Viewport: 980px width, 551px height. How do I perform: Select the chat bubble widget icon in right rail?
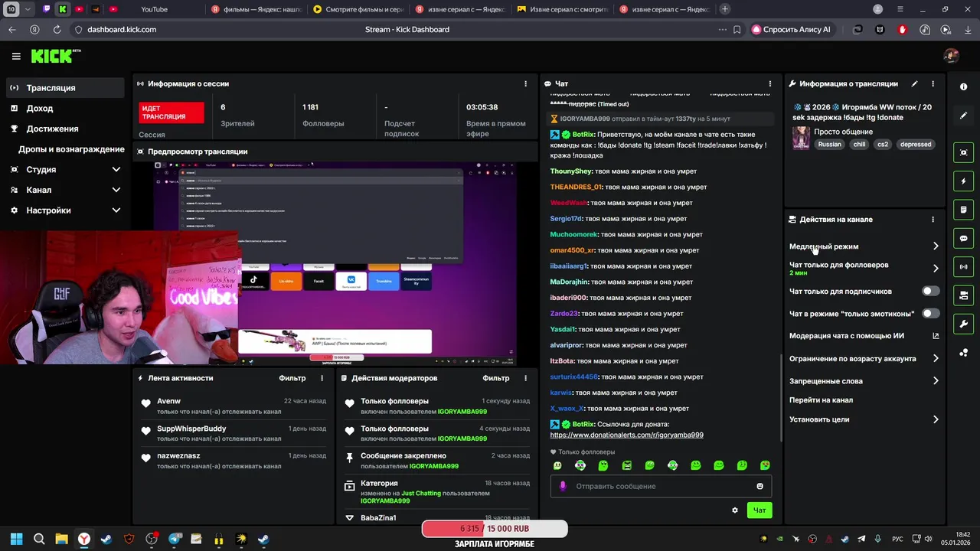(963, 238)
